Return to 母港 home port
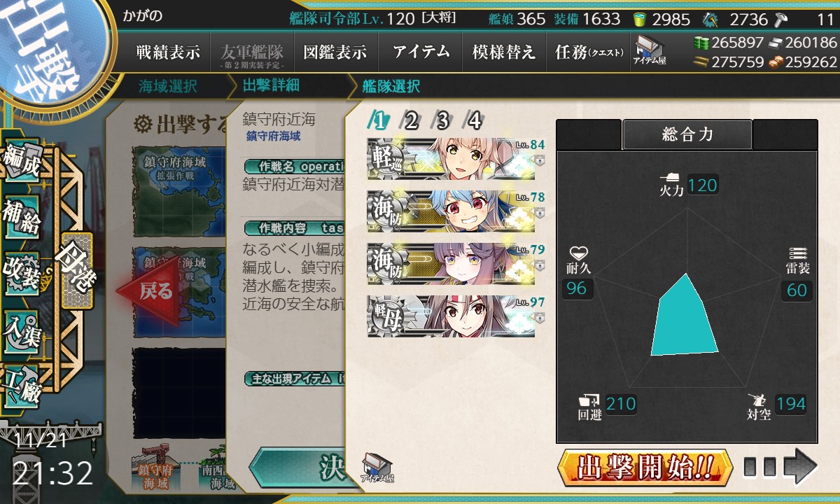 pos(76,271)
